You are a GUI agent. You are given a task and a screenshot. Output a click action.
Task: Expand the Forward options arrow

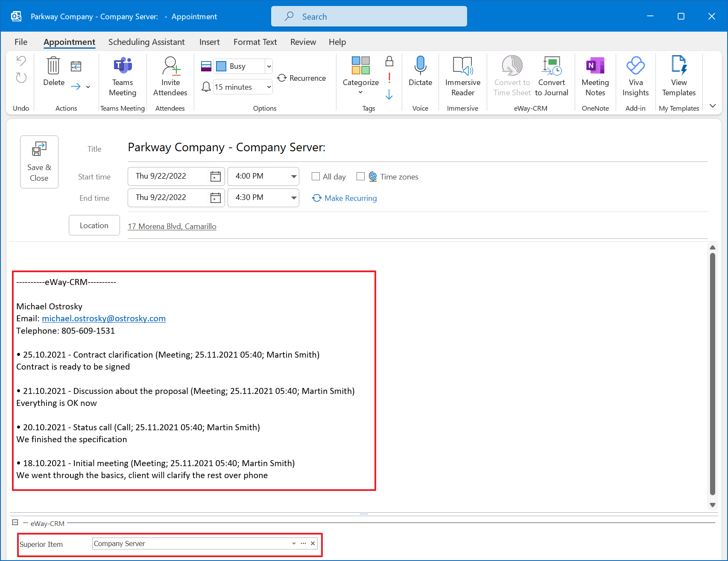click(x=88, y=87)
